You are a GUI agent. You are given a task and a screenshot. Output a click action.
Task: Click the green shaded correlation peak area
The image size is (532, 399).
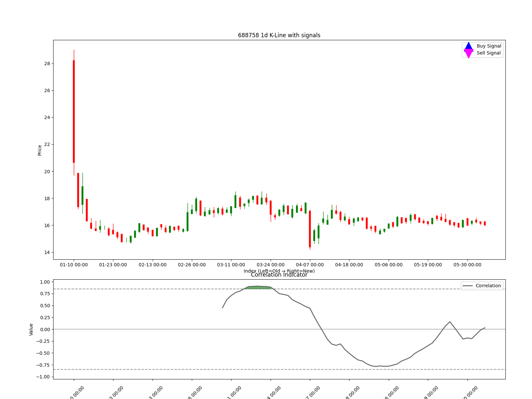[x=259, y=287]
